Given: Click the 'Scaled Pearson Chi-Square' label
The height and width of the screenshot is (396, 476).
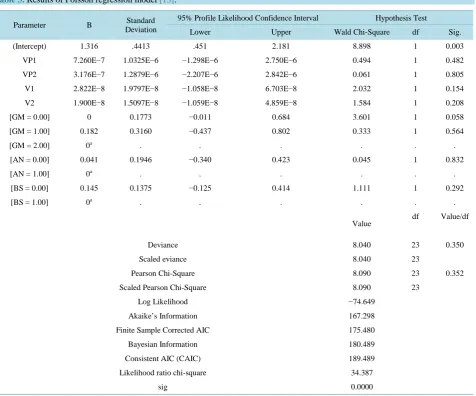Looking at the screenshot, I should [x=163, y=287].
